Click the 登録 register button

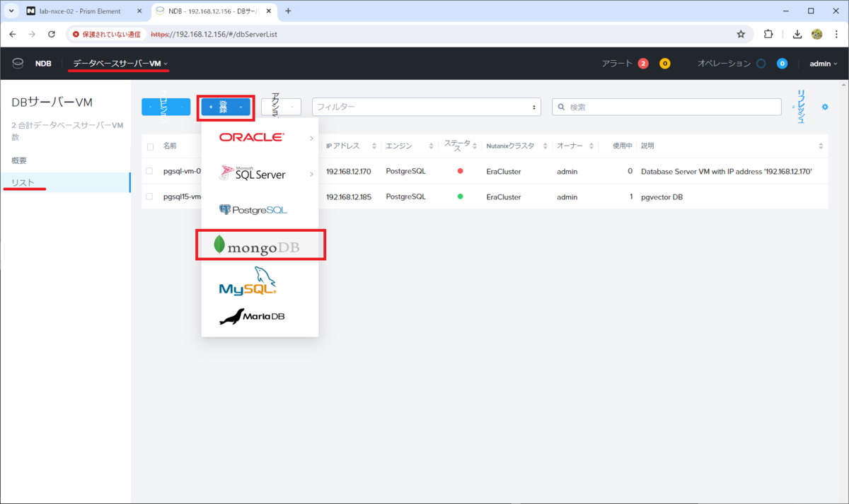point(226,107)
